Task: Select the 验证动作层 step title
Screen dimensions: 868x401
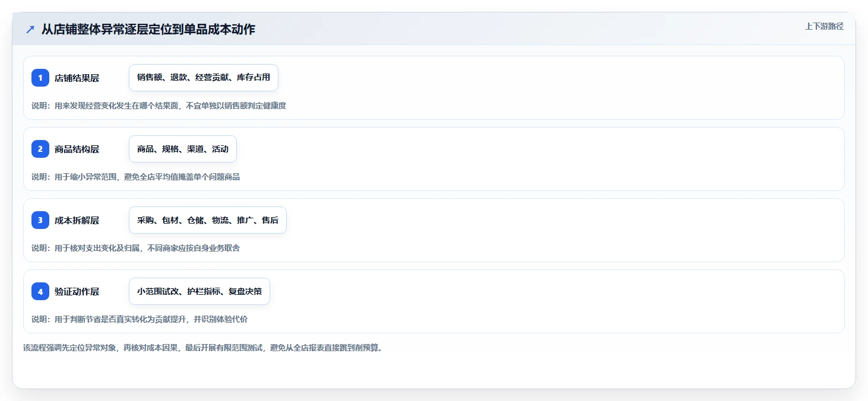Action: click(77, 291)
